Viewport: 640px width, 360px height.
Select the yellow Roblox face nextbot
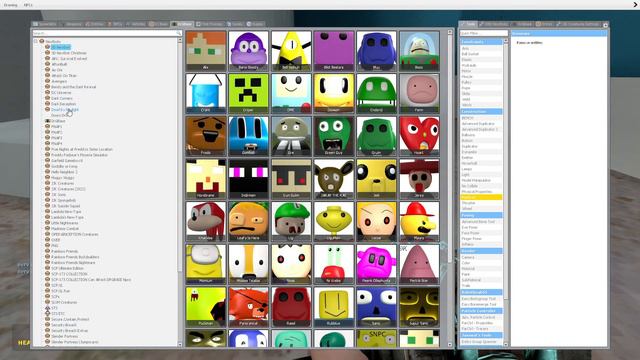(x=334, y=307)
